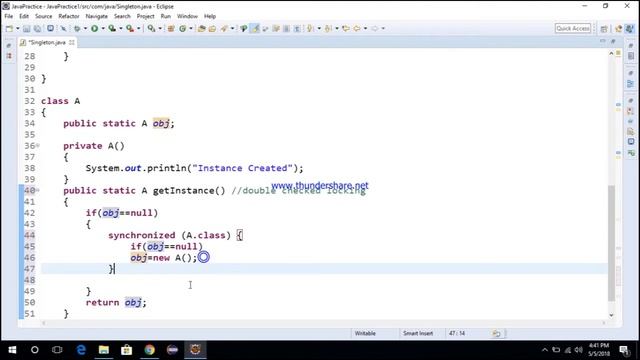Select the Singleton.java editor tab
This screenshot has width=640, height=360.
pyautogui.click(x=47, y=42)
